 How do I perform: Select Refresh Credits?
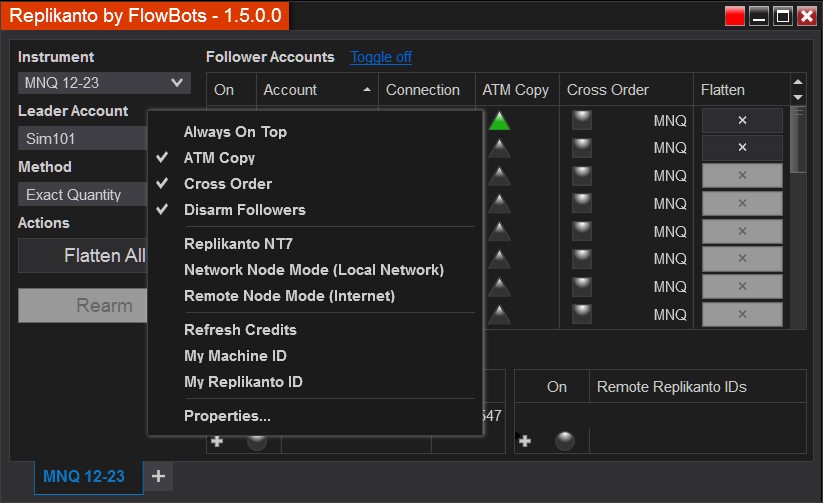tap(240, 330)
